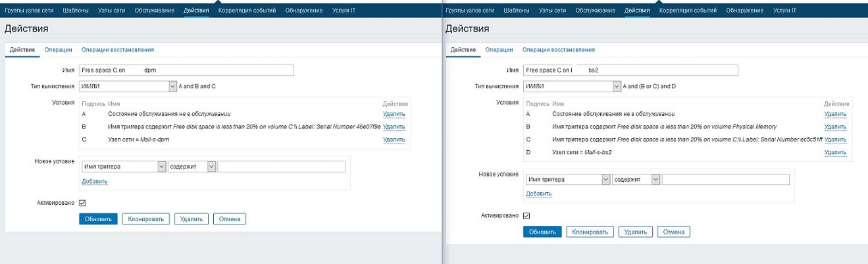Expand Имя триггера condition dropdown, right window
This screenshot has height=264, width=868.
click(x=569, y=179)
